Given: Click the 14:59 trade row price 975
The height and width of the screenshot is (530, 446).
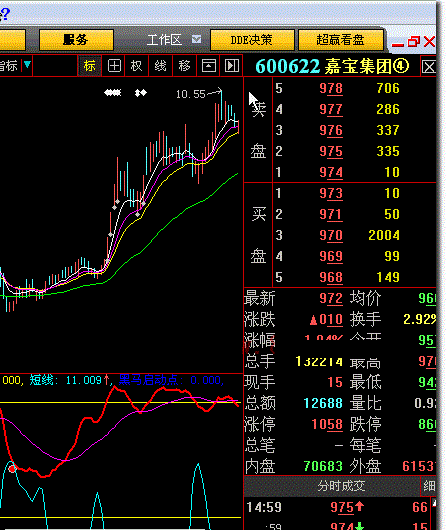Looking at the screenshot, I should [x=342, y=507].
